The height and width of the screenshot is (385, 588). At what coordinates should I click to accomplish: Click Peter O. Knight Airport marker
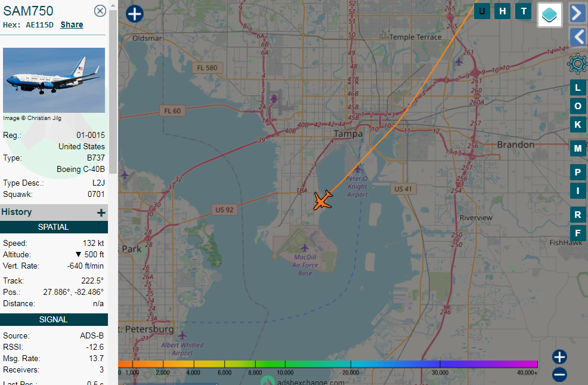[x=357, y=169]
